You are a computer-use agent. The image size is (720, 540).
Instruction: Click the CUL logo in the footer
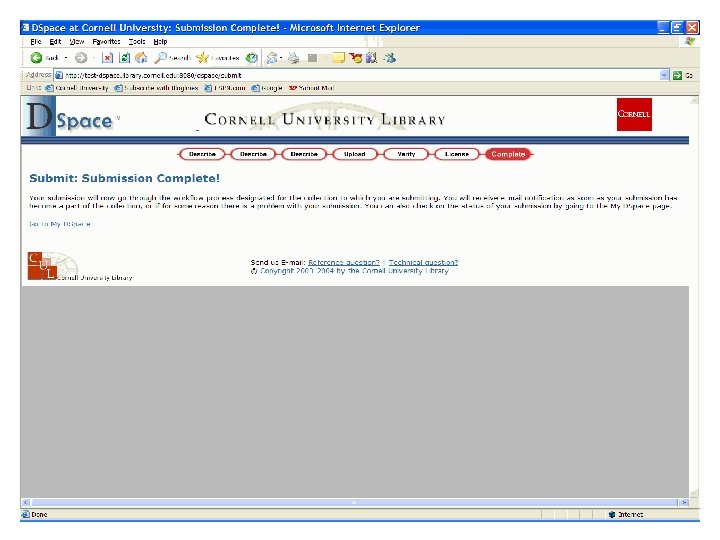point(42,265)
